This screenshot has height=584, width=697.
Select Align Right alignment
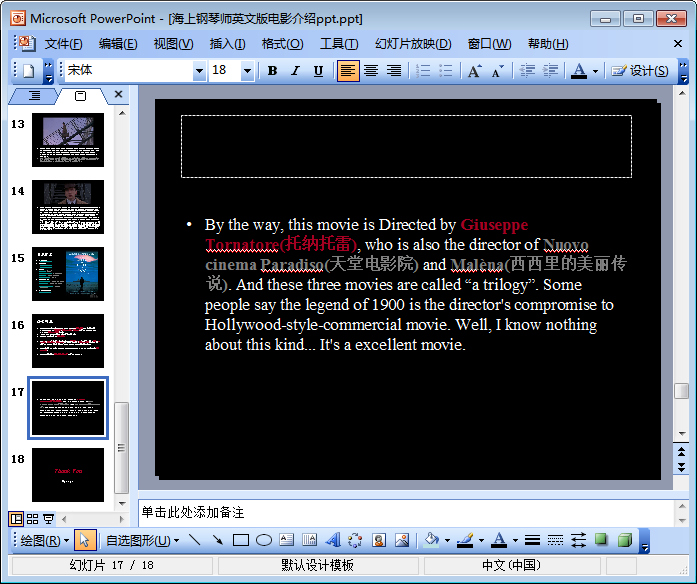click(x=394, y=71)
